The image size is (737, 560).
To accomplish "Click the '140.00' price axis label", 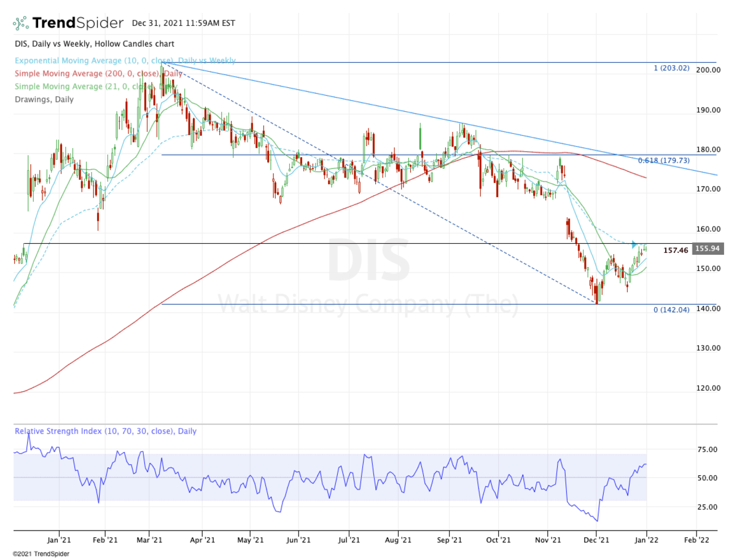I will coord(708,308).
